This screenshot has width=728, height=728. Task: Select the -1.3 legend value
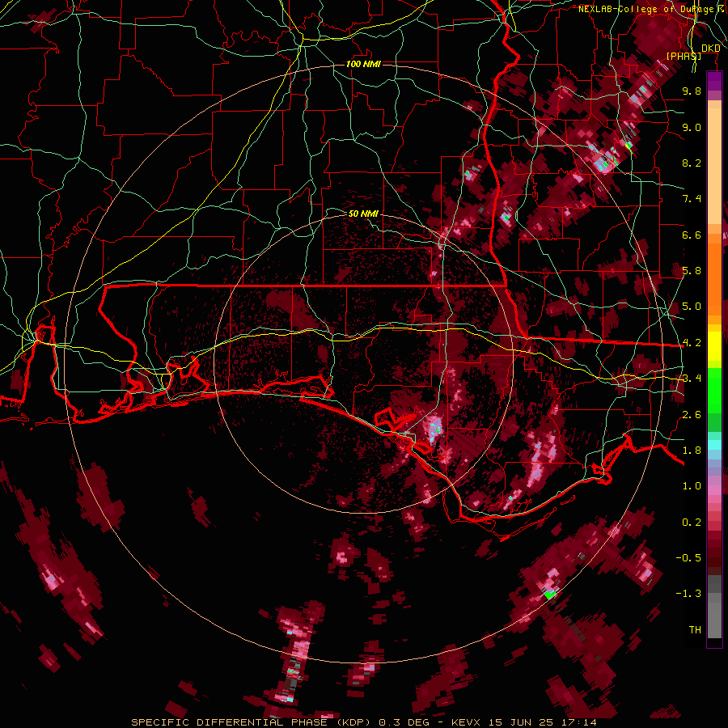coord(688,594)
